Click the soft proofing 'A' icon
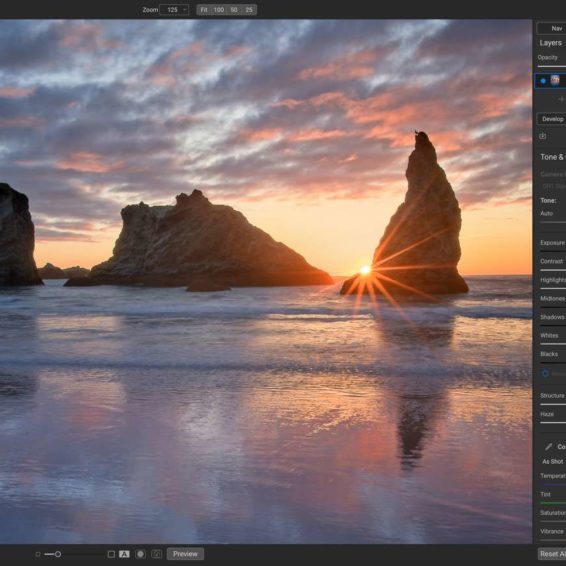Image resolution: width=566 pixels, height=566 pixels. coord(124,554)
